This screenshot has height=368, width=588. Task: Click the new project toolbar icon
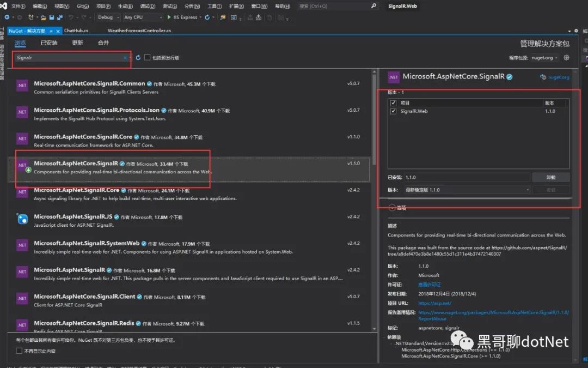(31, 17)
